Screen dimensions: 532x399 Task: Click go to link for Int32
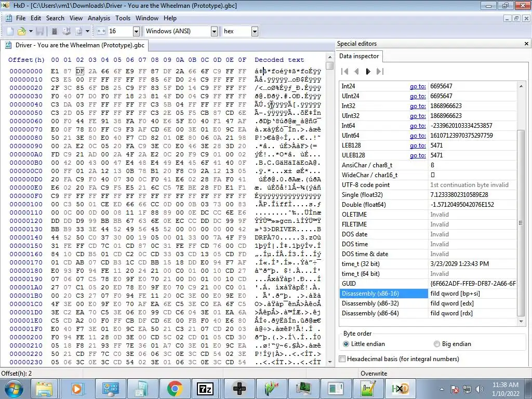[x=418, y=106]
